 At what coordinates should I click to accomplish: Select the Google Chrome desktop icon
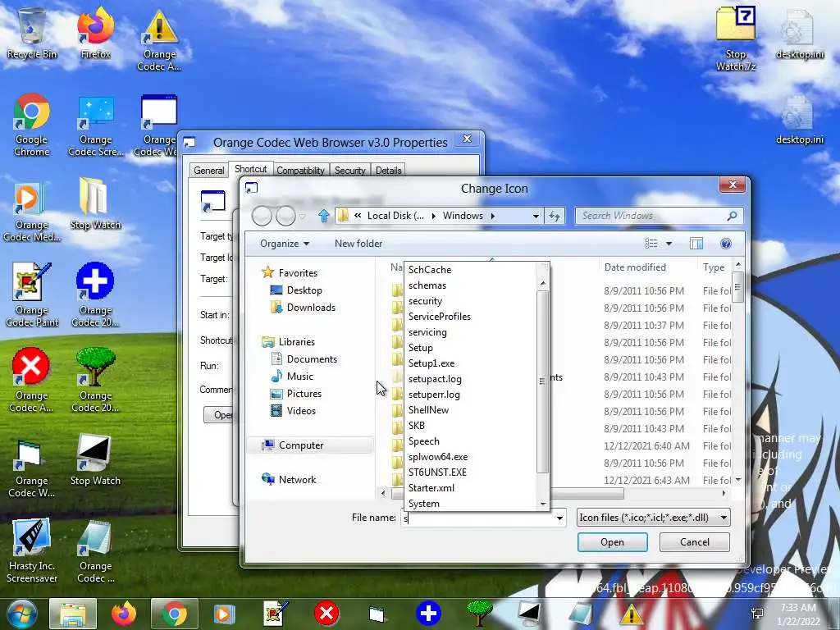32,126
